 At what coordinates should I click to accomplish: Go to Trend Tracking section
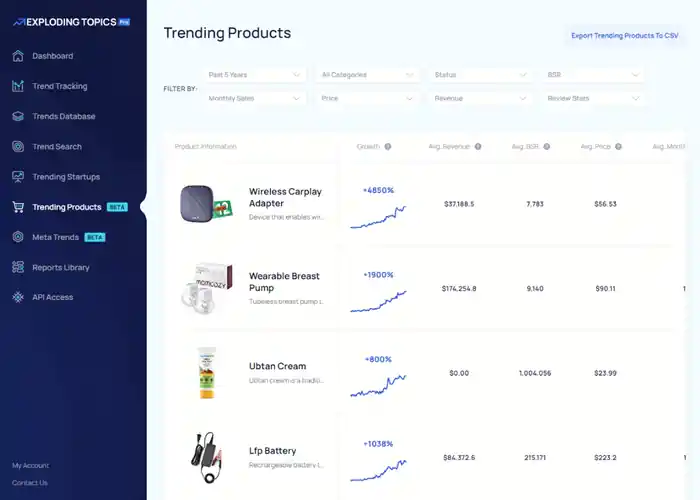click(x=60, y=86)
